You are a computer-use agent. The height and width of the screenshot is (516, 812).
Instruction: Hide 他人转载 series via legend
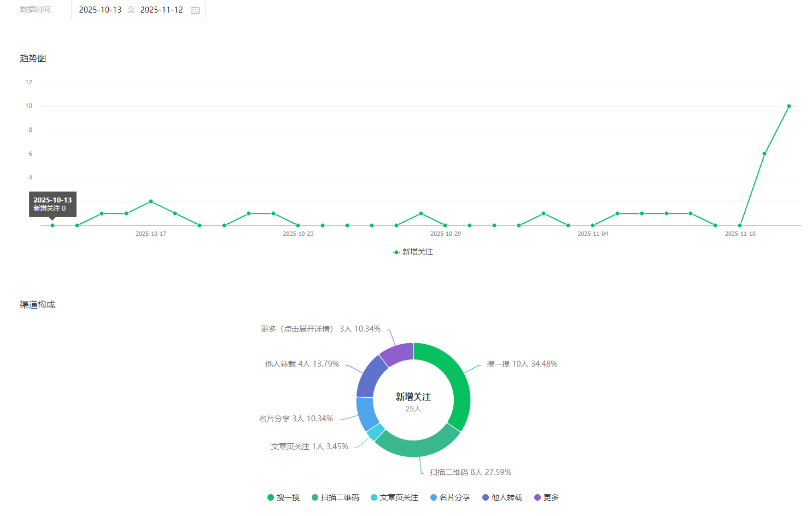click(502, 497)
